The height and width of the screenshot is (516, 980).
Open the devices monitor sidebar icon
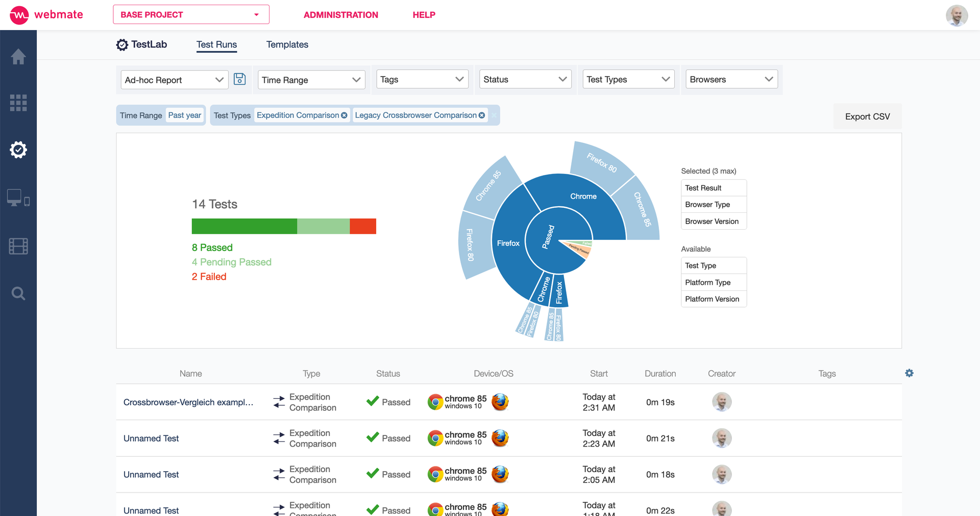click(x=18, y=198)
